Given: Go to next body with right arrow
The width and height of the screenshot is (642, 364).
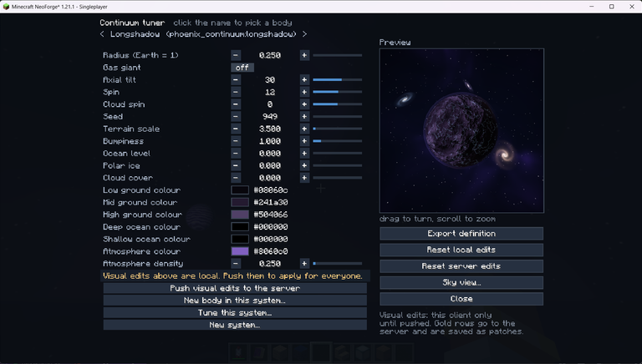Looking at the screenshot, I should (304, 34).
